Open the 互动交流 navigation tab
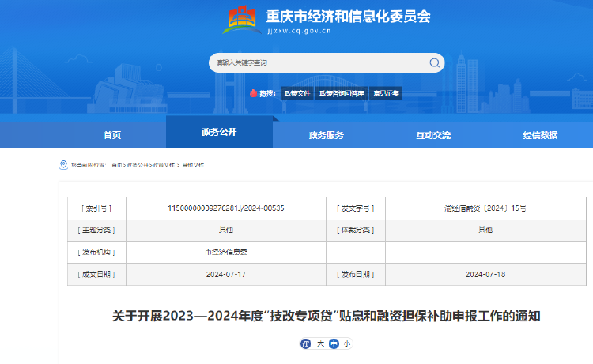Image resolution: width=593 pixels, height=364 pixels. click(433, 135)
